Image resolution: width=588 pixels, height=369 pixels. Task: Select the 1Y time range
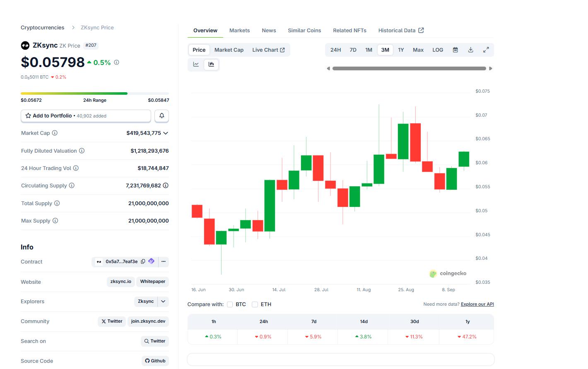click(x=401, y=50)
